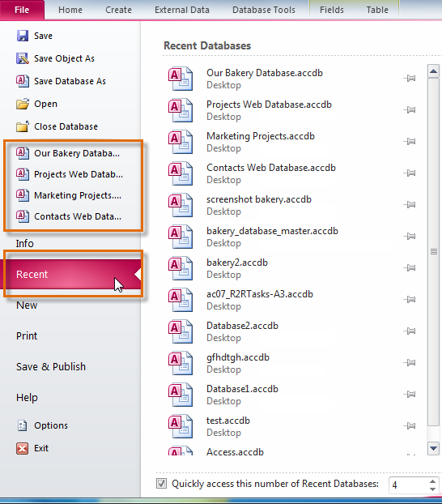Image resolution: width=442 pixels, height=504 pixels.
Task: Click the Open folder icon
Action: pos(23,104)
